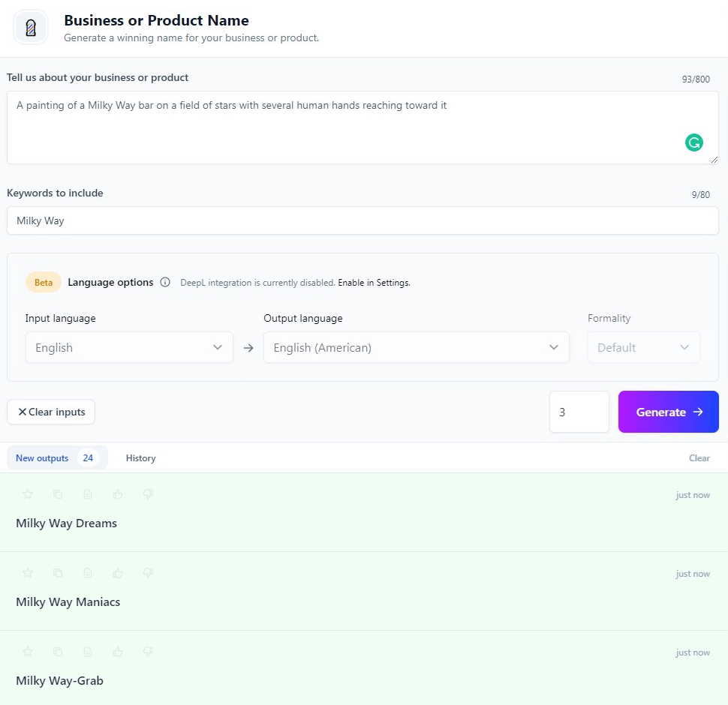Thumbs up the Milky Way Maniacs output
This screenshot has width=728, height=705.
coord(118,573)
